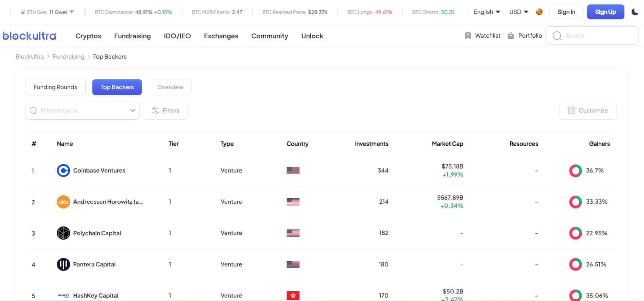The width and height of the screenshot is (644, 301).
Task: Open Polychain Capital name link
Action: (97, 233)
